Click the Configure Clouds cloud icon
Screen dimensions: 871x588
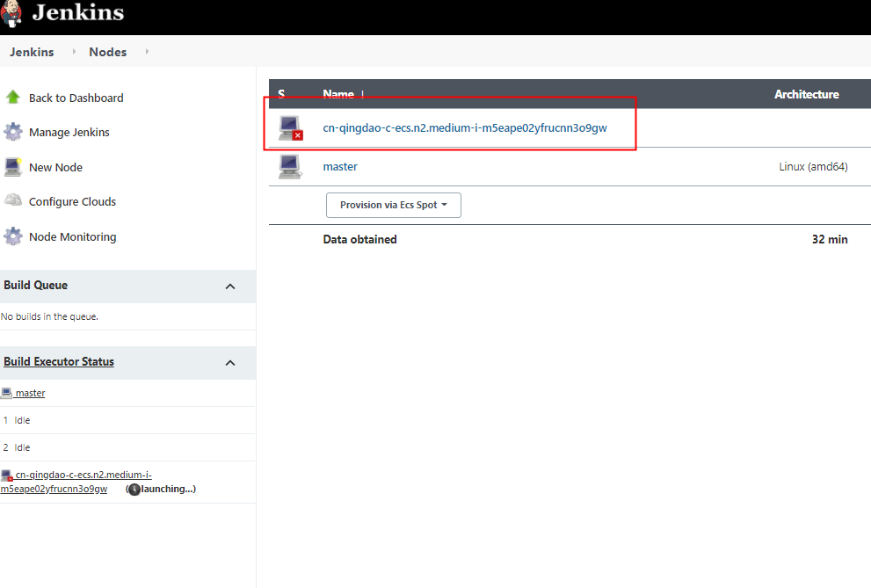(13, 200)
